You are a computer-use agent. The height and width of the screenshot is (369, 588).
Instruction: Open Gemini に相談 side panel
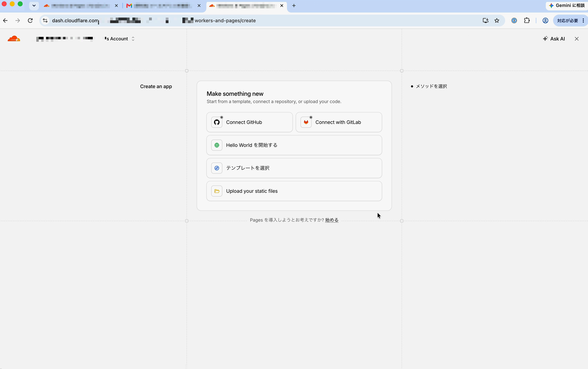pyautogui.click(x=567, y=6)
